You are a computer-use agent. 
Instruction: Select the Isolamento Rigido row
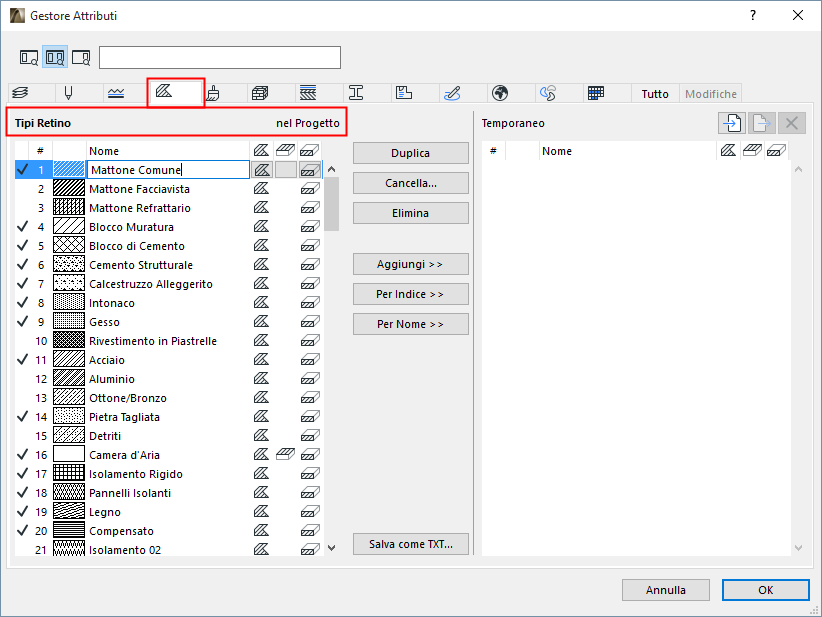click(x=169, y=474)
